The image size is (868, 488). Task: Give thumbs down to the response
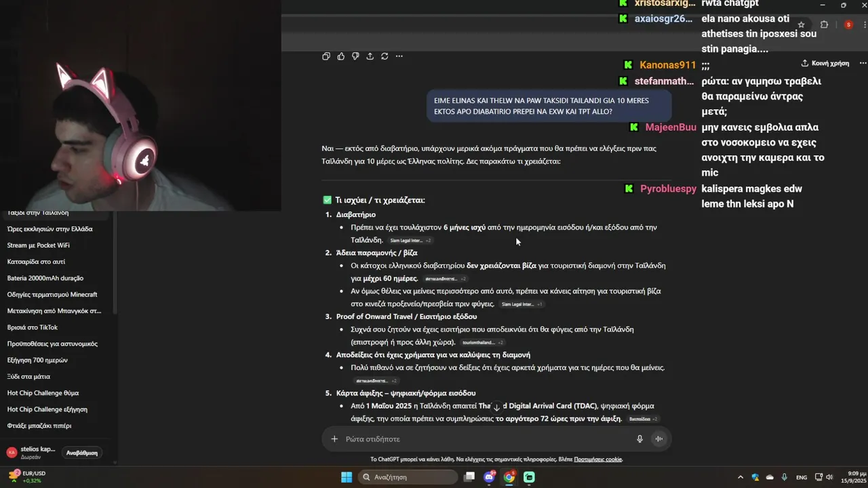click(355, 56)
